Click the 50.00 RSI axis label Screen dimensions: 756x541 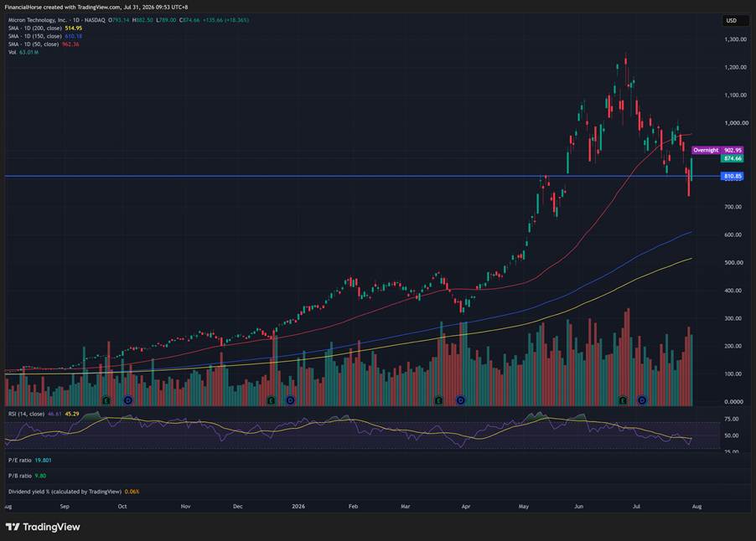click(732, 435)
